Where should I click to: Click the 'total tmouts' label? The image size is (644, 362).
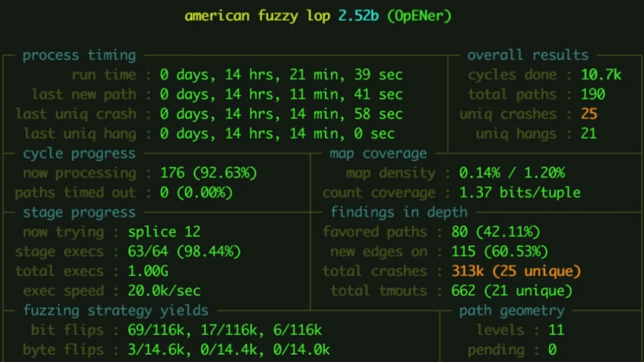point(378,291)
